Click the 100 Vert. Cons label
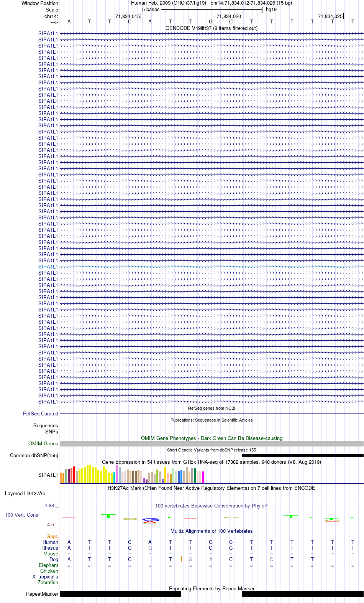Image resolution: width=364 pixels, height=603 pixels. pyautogui.click(x=21, y=515)
